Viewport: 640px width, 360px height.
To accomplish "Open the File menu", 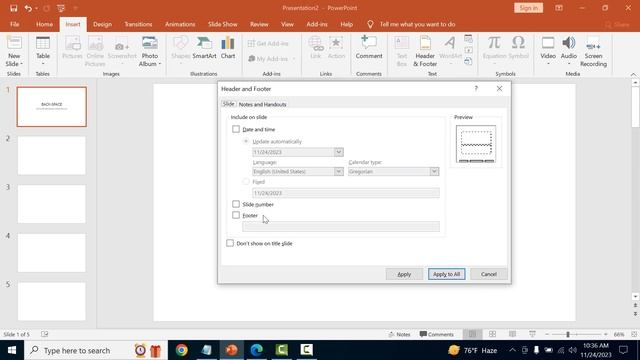I will (15, 24).
